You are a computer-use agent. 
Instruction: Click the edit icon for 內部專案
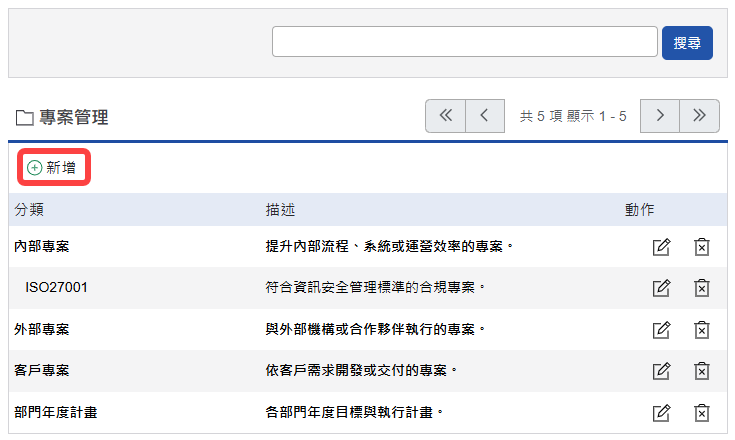[661, 246]
